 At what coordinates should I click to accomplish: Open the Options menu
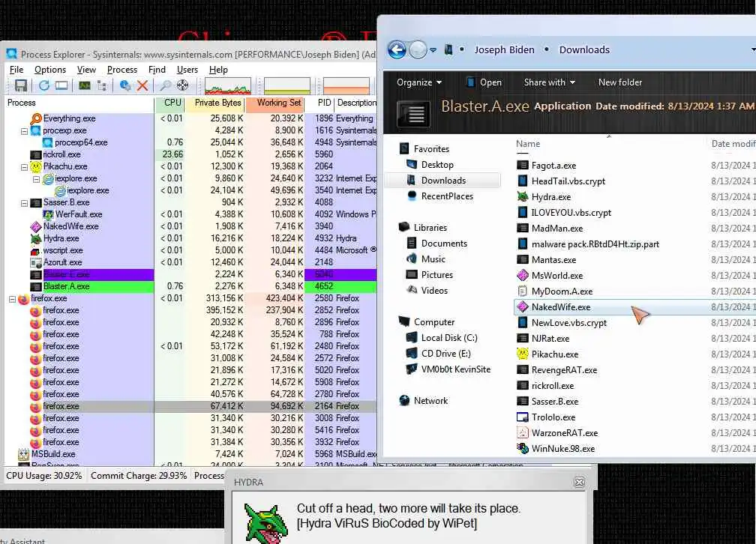point(50,70)
